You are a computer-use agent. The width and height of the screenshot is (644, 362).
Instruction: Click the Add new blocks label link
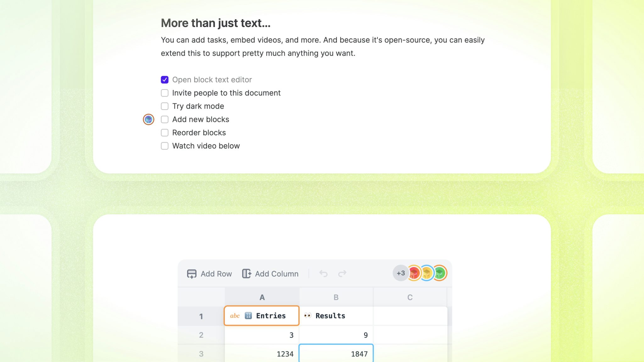201,119
